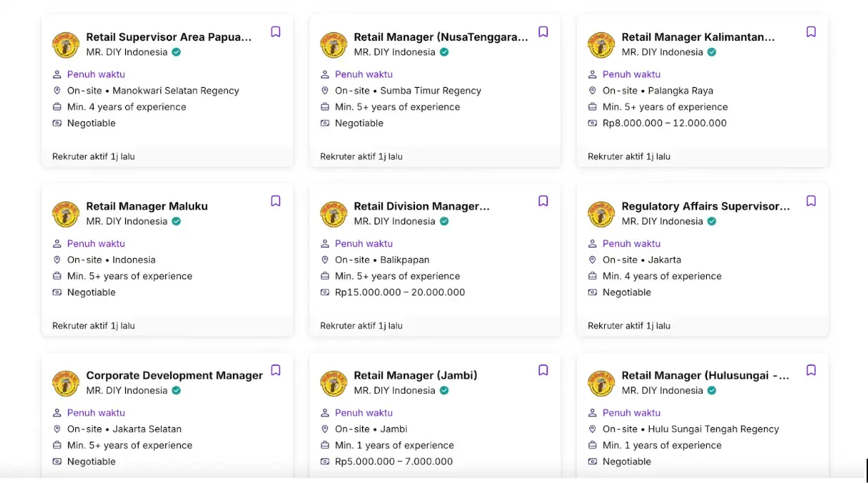Click location pin icon beside Sumba Timur Regency
Image resolution: width=868 pixels, height=484 pixels.
pos(325,91)
